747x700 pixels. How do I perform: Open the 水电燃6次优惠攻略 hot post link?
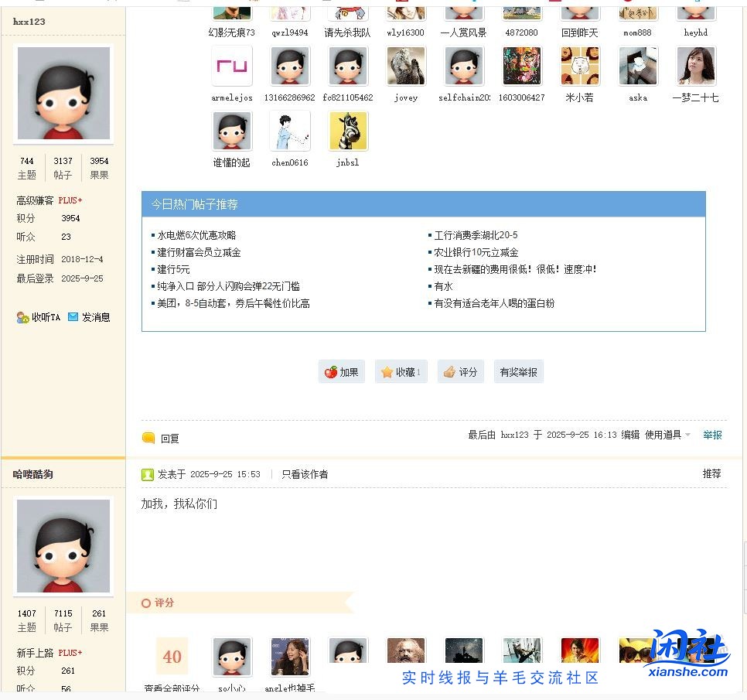(x=194, y=234)
